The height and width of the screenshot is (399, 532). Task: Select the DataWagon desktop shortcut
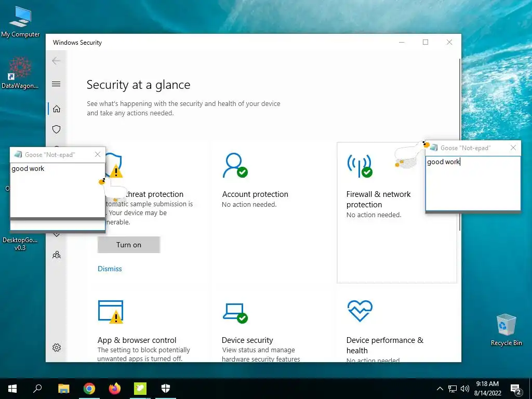[20, 73]
